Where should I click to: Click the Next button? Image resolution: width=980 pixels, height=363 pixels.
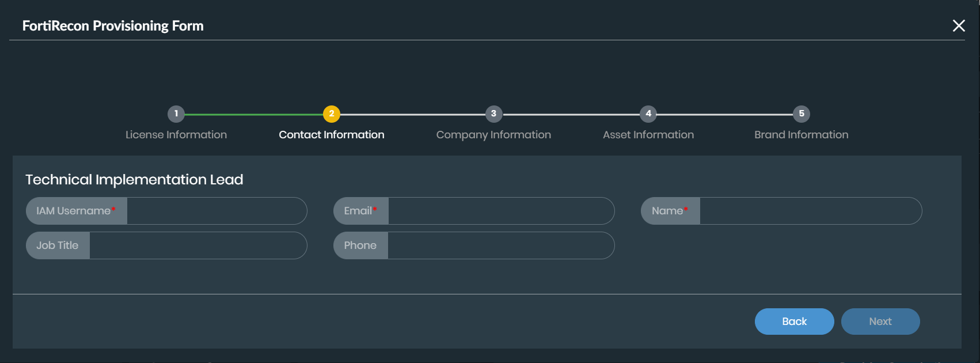(x=880, y=322)
